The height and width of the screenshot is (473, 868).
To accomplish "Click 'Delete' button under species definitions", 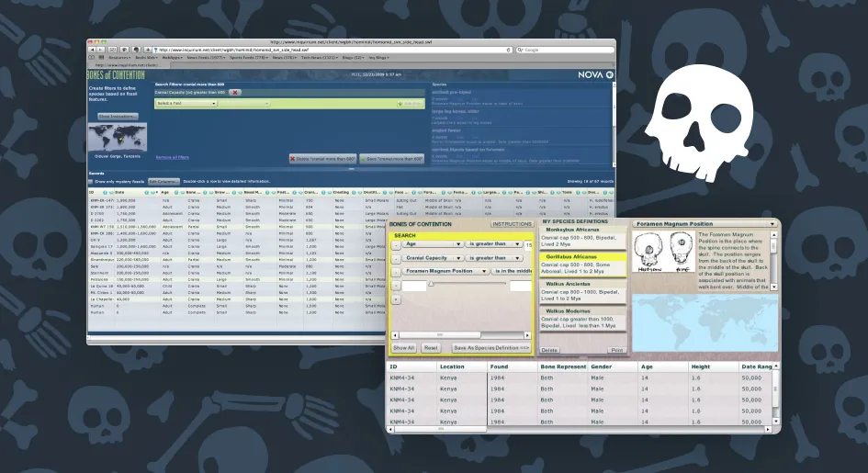I will (x=549, y=350).
